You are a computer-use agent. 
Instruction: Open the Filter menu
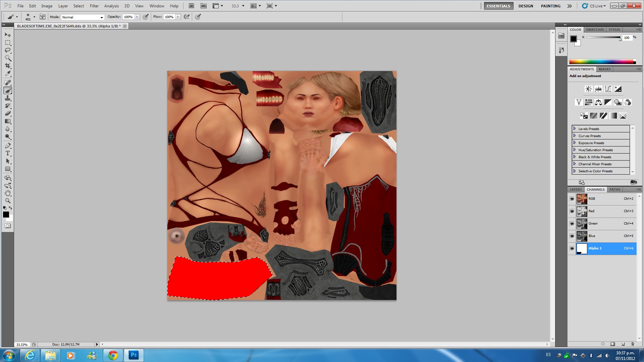pos(94,6)
